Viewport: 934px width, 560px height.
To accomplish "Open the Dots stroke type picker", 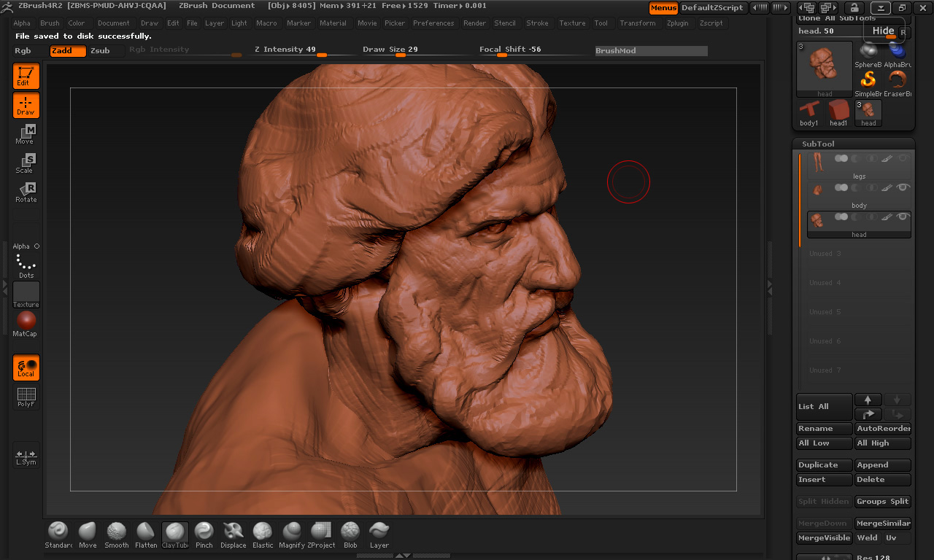I will (x=26, y=266).
